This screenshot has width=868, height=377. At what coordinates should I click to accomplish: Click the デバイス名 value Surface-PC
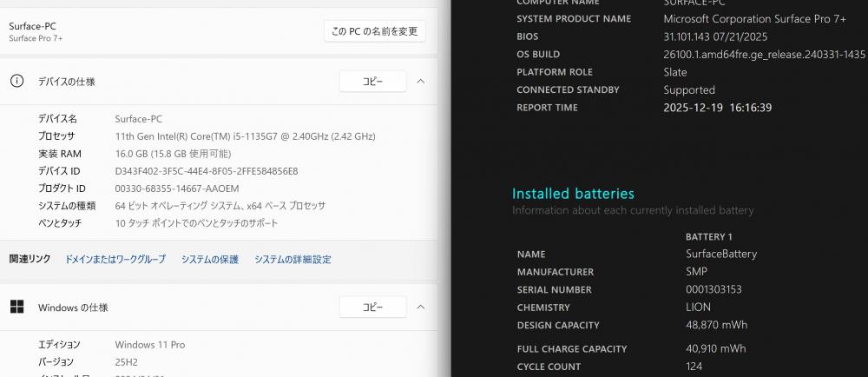point(138,119)
